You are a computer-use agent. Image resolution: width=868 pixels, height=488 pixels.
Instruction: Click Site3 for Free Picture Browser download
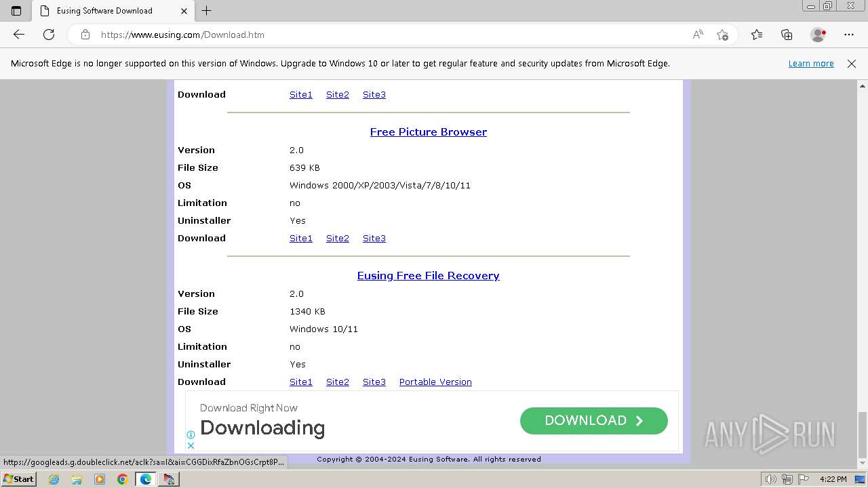(x=374, y=239)
